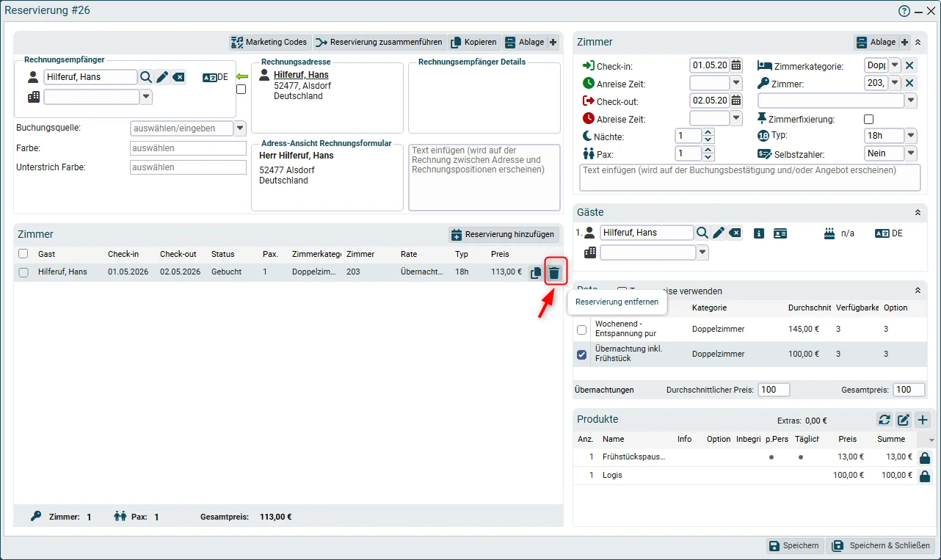
Task: Search for a Rechnungsempfänger with the magnifier
Action: 146,77
